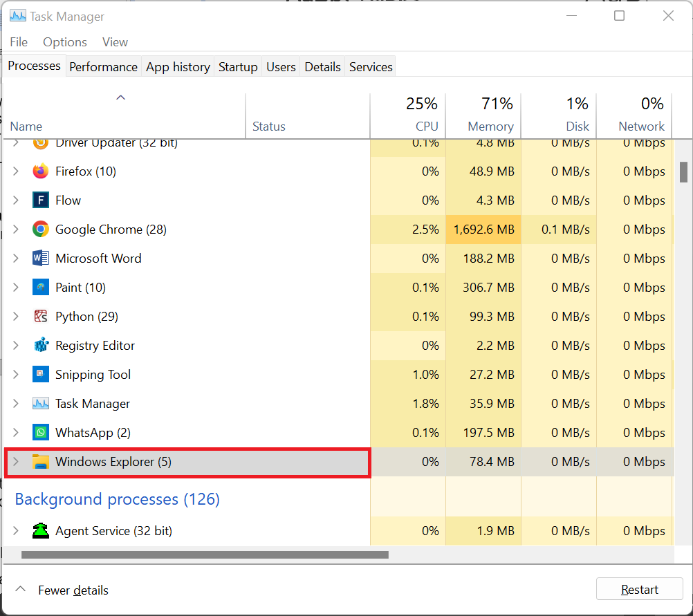
Task: Sort processes by Memory column
Action: click(490, 126)
